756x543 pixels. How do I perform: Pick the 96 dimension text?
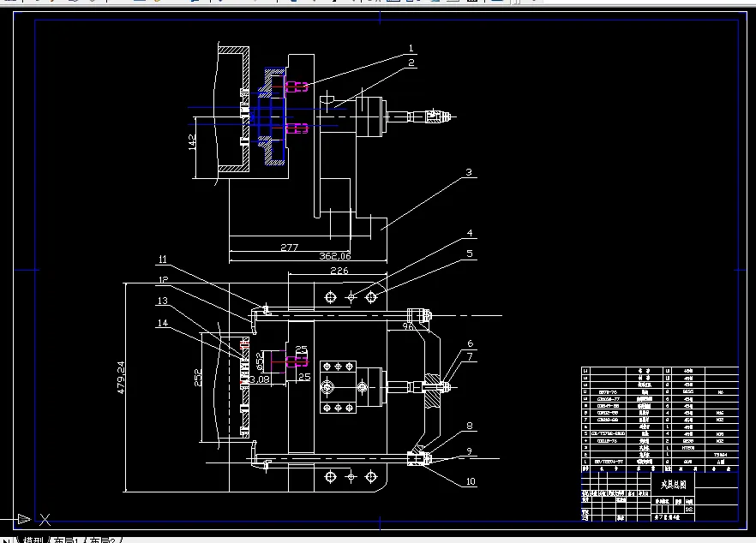click(408, 326)
